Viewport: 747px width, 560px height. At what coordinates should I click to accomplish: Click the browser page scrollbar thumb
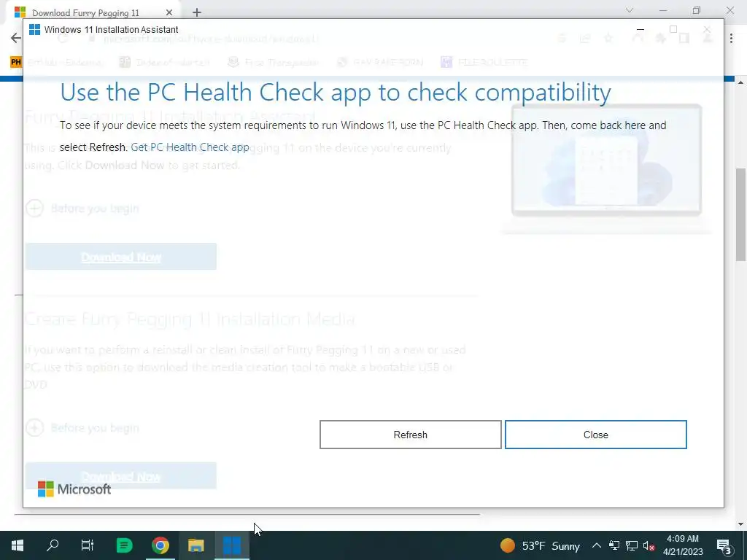coord(741,214)
